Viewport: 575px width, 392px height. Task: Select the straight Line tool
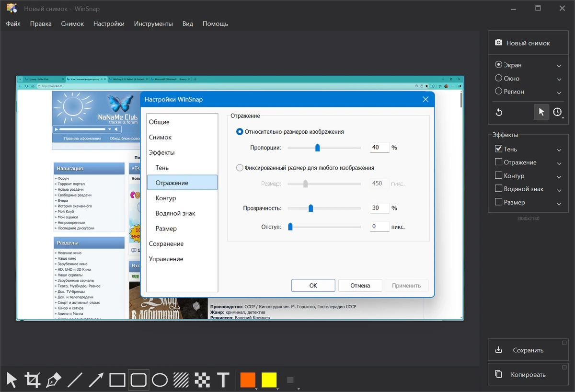pyautogui.click(x=75, y=380)
